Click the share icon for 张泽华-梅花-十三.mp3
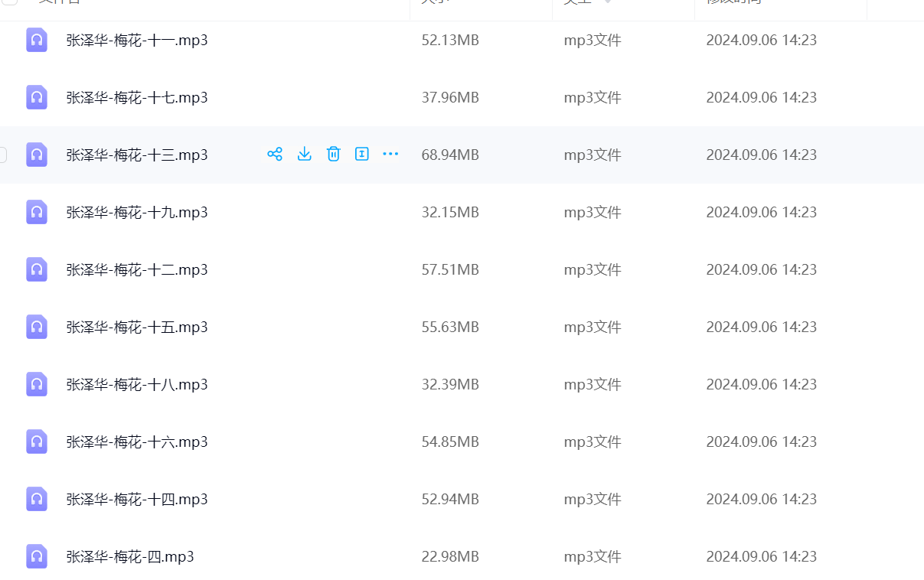The image size is (924, 580). (275, 154)
